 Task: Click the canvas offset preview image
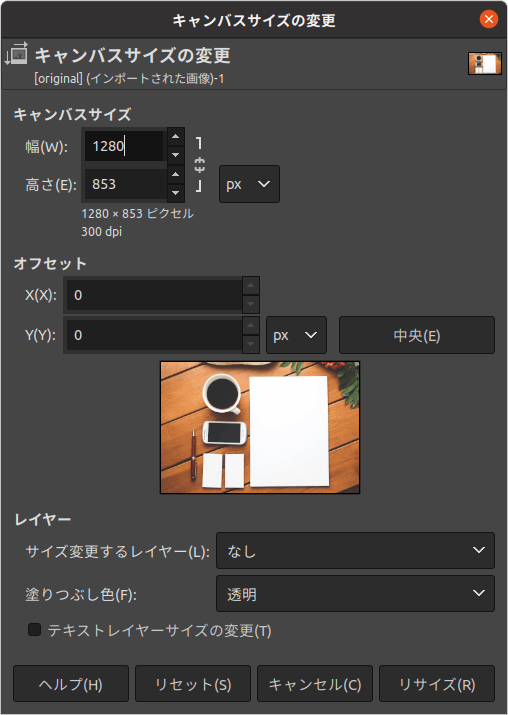260,428
